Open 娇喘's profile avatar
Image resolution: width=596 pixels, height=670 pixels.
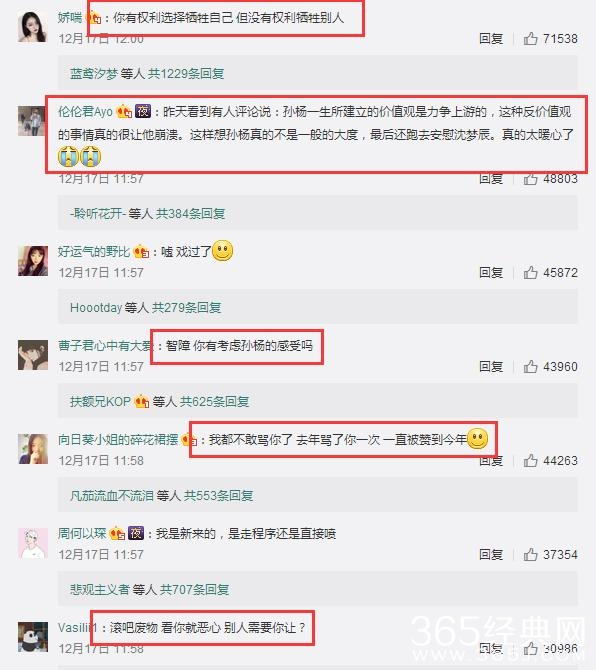click(x=32, y=26)
